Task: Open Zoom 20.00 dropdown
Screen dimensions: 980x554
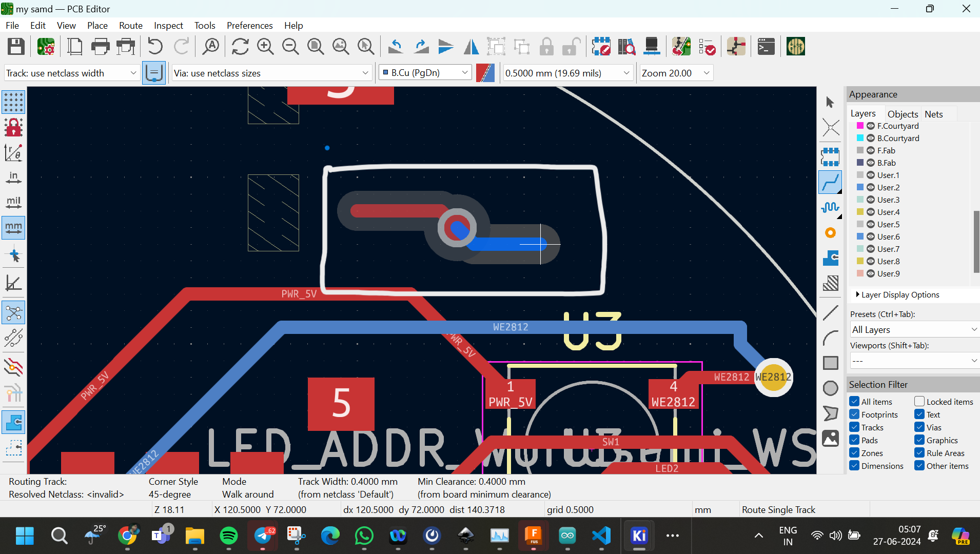Action: pos(676,73)
